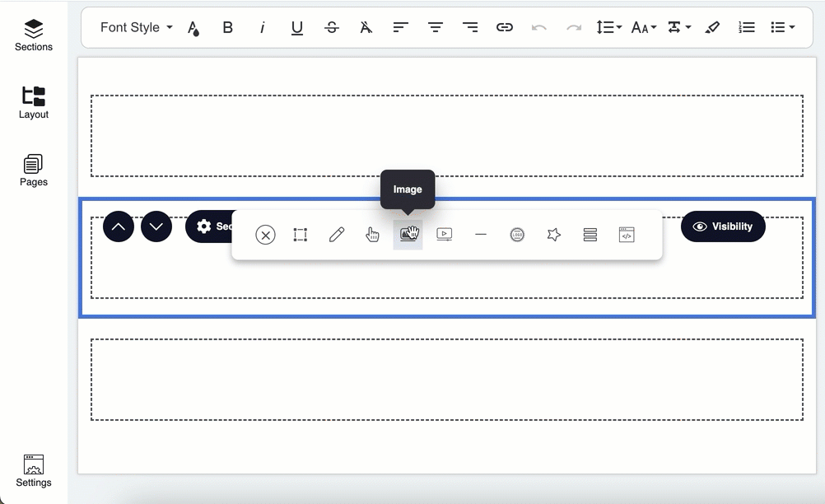Open the line spacing dropdown
The height and width of the screenshot is (504, 825).
(608, 27)
